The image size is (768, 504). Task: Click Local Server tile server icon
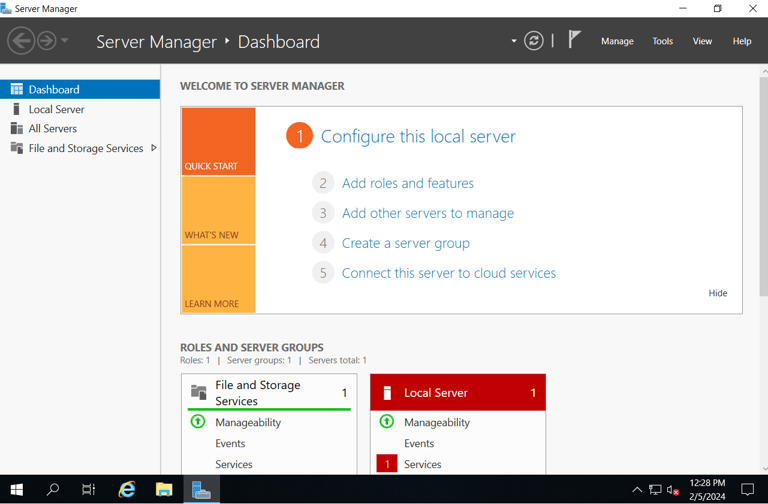387,393
